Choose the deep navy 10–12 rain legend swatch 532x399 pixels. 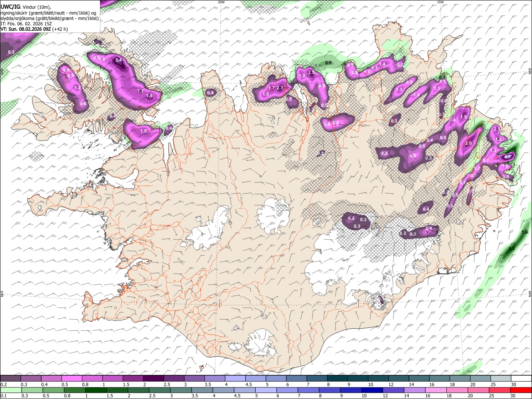click(372, 390)
